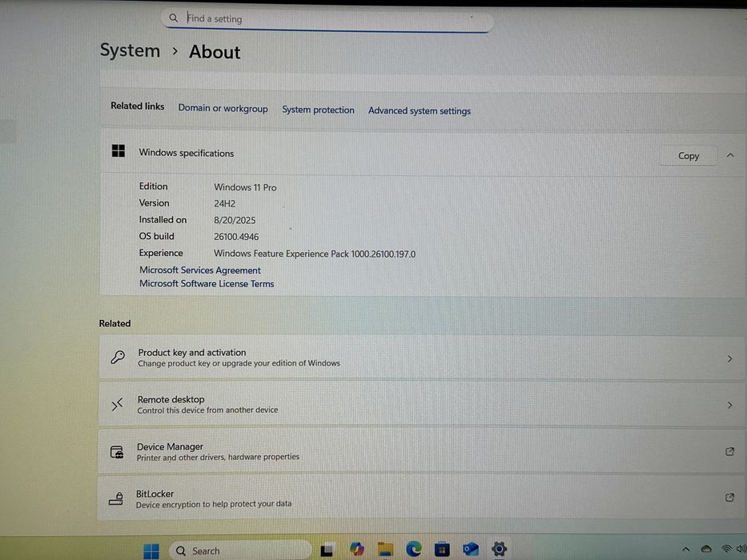This screenshot has height=560, width=747.
Task: Click the key icon for Product key
Action: 118,357
